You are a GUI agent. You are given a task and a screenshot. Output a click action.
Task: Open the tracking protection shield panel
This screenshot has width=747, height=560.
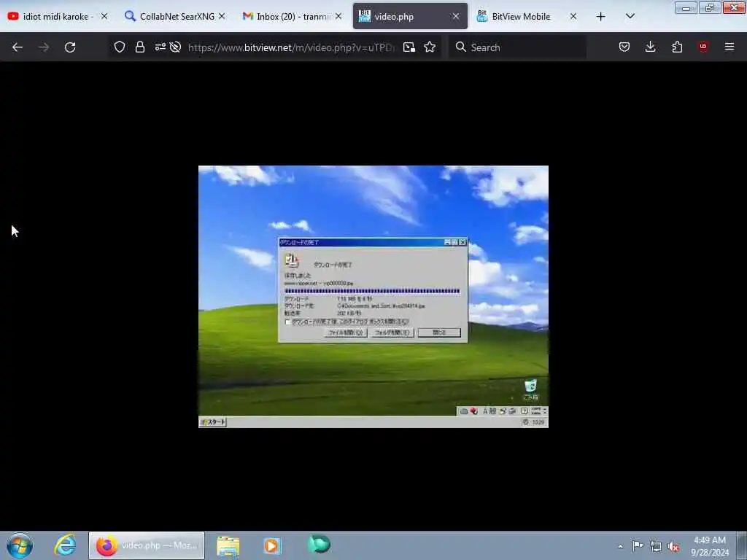click(x=120, y=47)
